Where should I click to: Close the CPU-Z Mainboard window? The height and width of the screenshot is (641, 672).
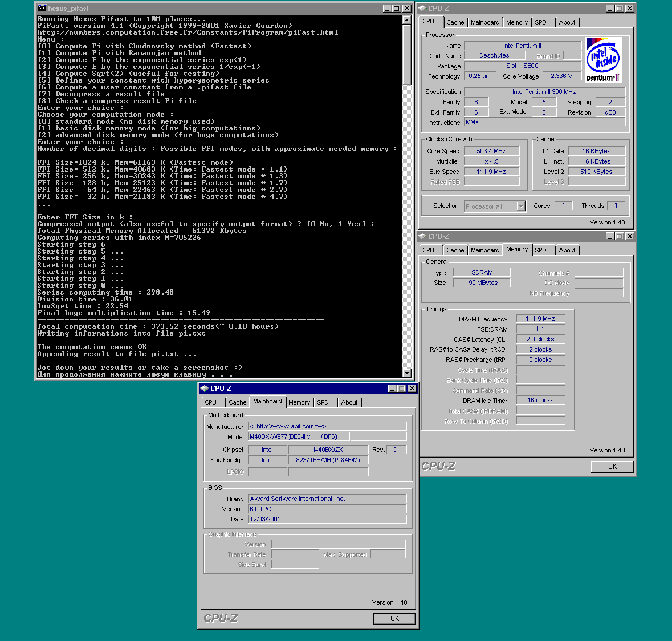[x=412, y=388]
